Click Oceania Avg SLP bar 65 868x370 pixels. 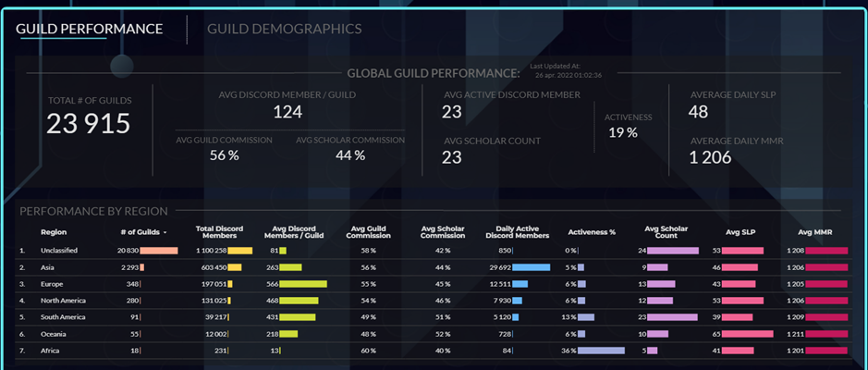(747, 334)
